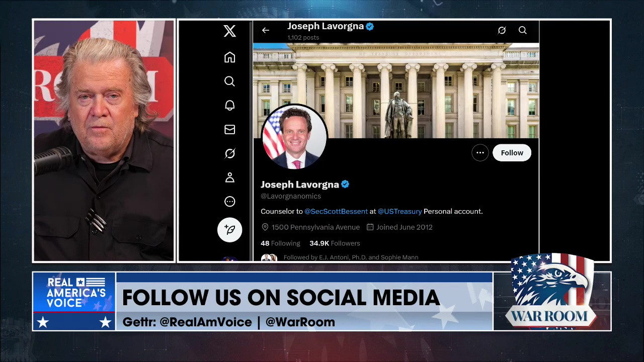This screenshot has width=644, height=362.
Task: Open Followed by E.J. Antoni link
Action: pyautogui.click(x=351, y=257)
